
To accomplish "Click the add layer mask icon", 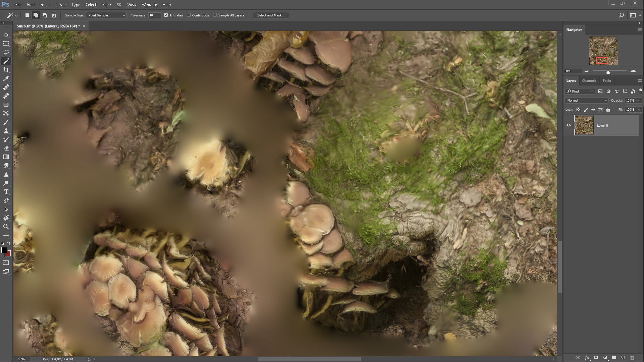I will (596, 358).
